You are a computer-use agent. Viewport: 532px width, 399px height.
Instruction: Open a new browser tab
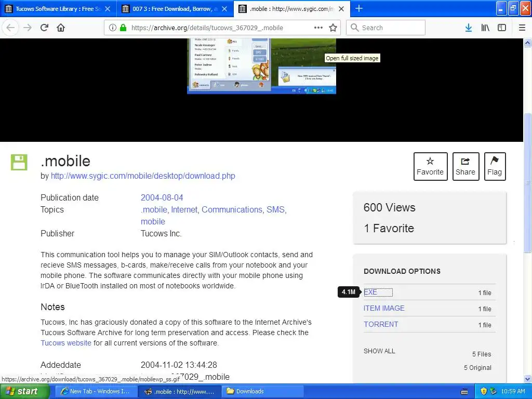(358, 8)
